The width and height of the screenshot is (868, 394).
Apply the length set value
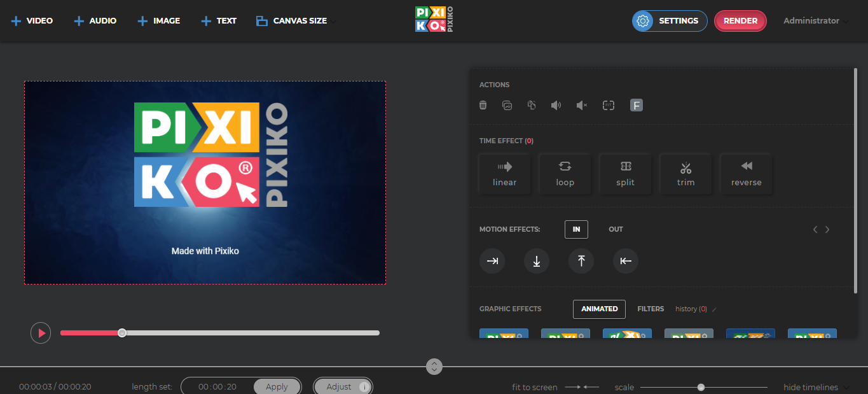277,387
